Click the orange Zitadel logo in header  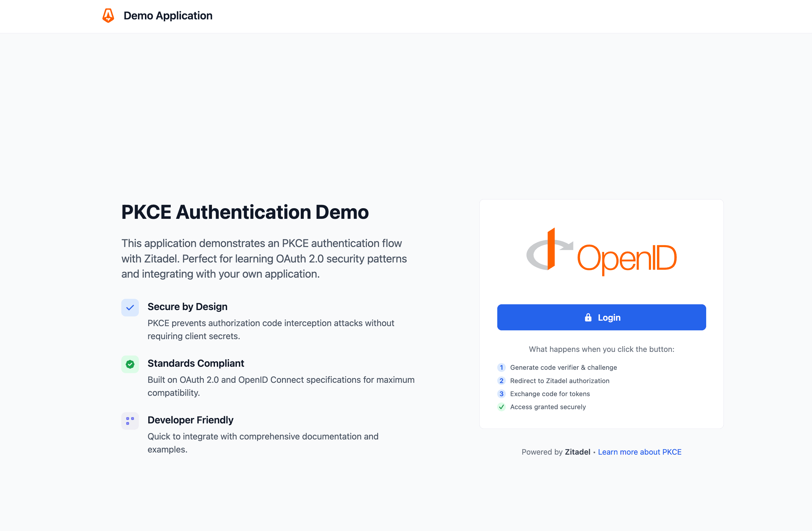pos(108,16)
